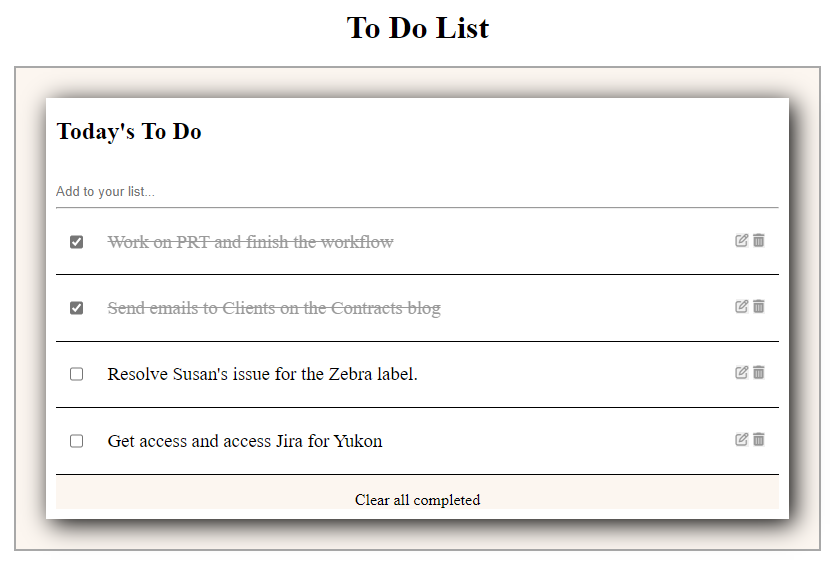The width and height of the screenshot is (838, 567).
Task: Delete the Jira for Yukon task
Action: tap(758, 439)
